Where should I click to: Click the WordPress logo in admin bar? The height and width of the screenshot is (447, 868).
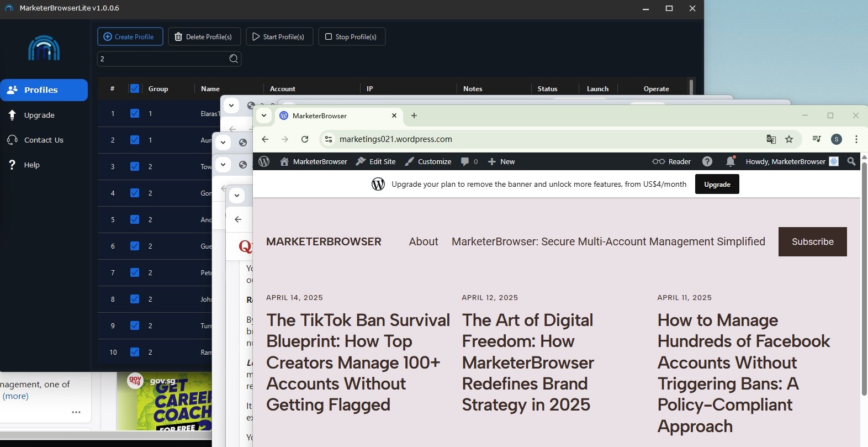click(x=264, y=161)
